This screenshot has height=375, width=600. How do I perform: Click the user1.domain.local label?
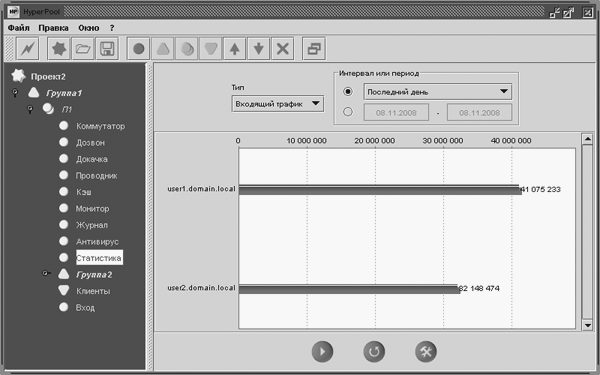[x=201, y=189]
